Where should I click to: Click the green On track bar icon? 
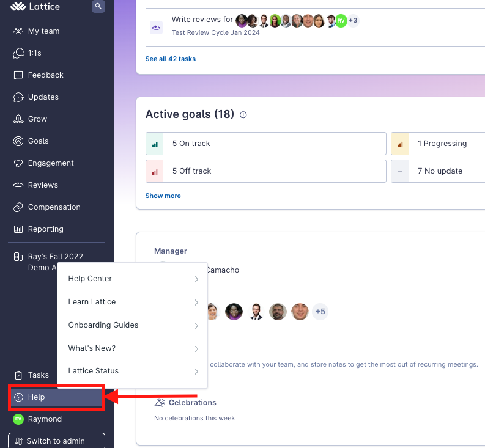tap(155, 144)
